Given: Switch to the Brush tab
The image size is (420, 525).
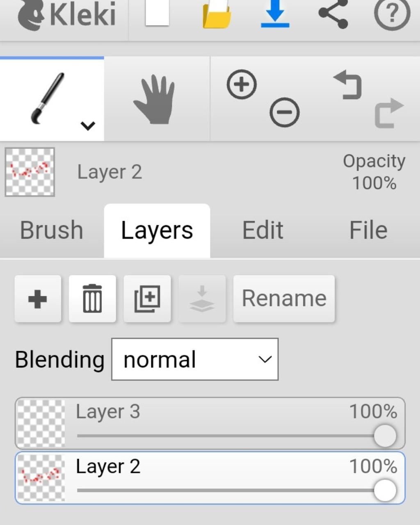Looking at the screenshot, I should click(52, 230).
